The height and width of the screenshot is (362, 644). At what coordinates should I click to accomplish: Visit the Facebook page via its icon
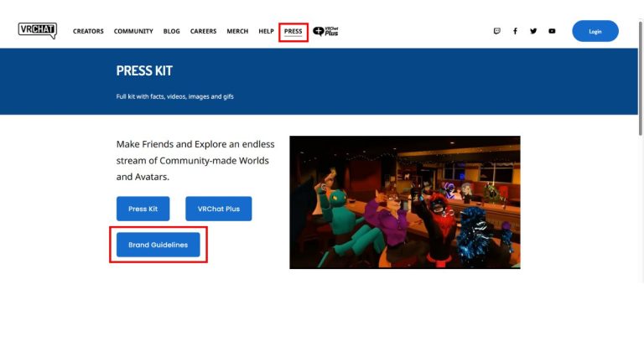click(x=515, y=31)
